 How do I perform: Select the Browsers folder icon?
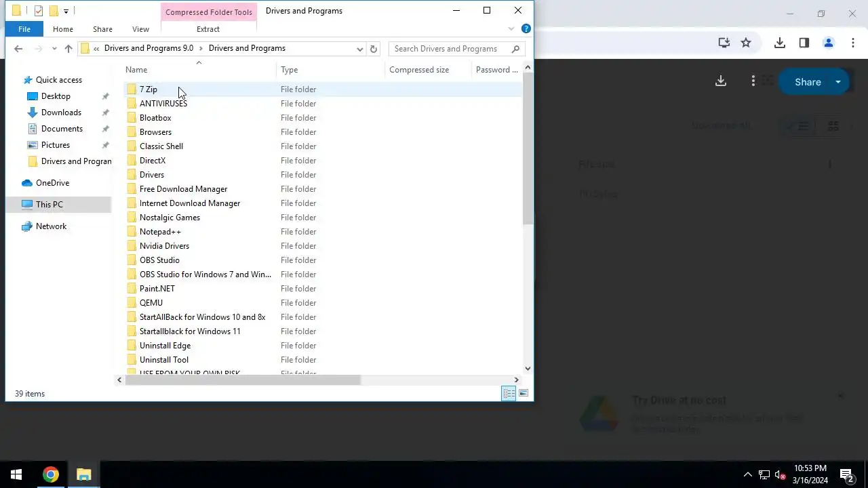click(132, 132)
